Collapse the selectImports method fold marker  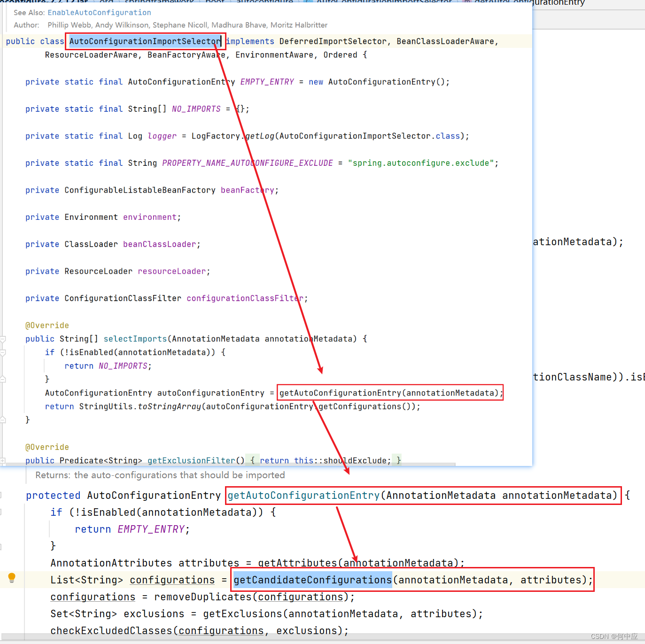(x=3, y=339)
